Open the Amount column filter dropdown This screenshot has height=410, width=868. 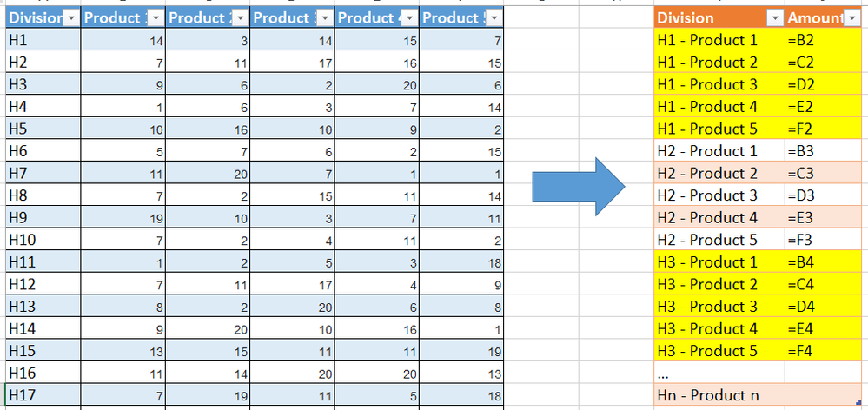(851, 19)
